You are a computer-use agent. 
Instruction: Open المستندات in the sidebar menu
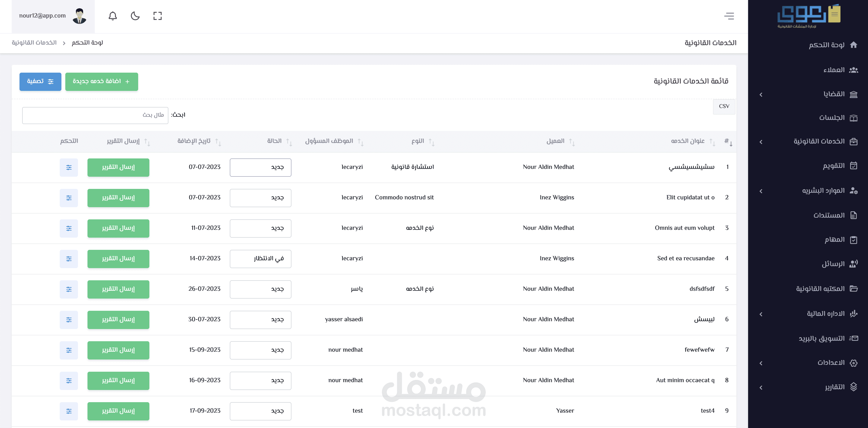point(829,215)
